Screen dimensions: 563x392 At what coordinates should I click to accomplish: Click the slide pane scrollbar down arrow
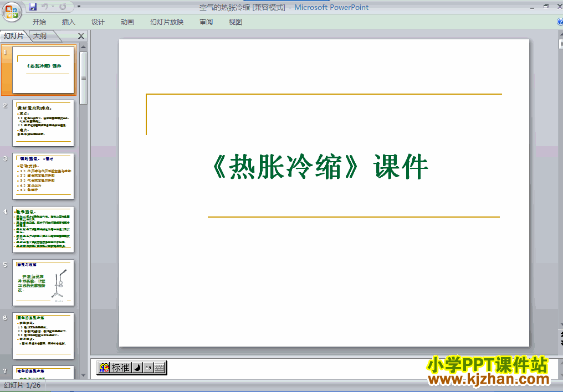click(x=83, y=375)
